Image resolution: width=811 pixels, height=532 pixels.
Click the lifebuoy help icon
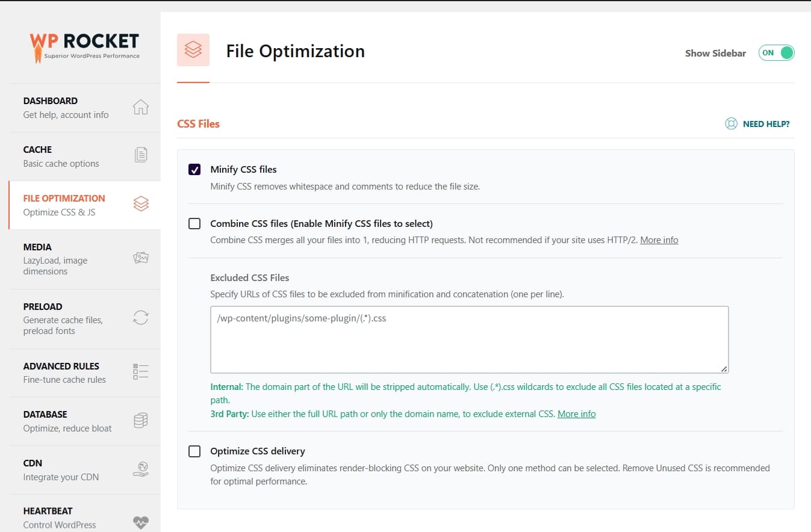[731, 124]
